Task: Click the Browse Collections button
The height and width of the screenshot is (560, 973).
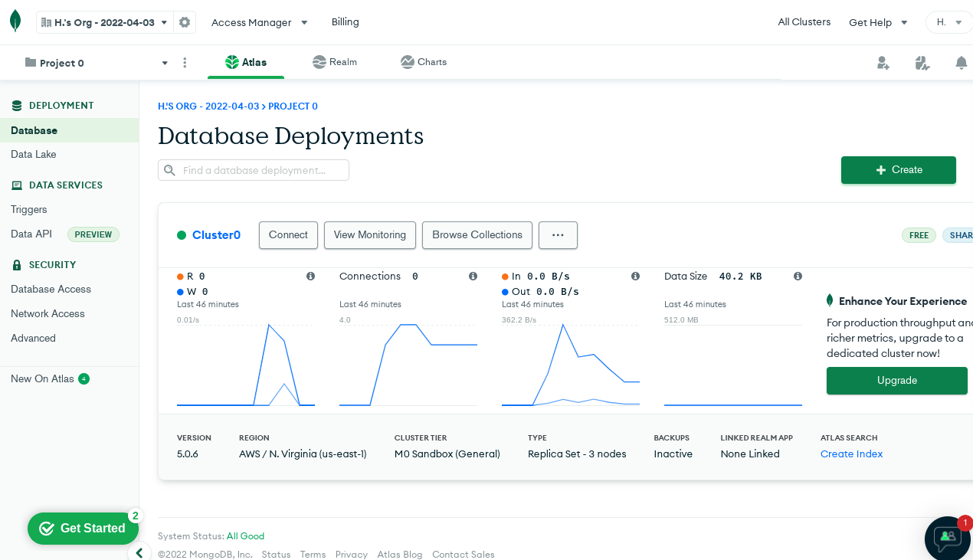Action: coord(477,235)
